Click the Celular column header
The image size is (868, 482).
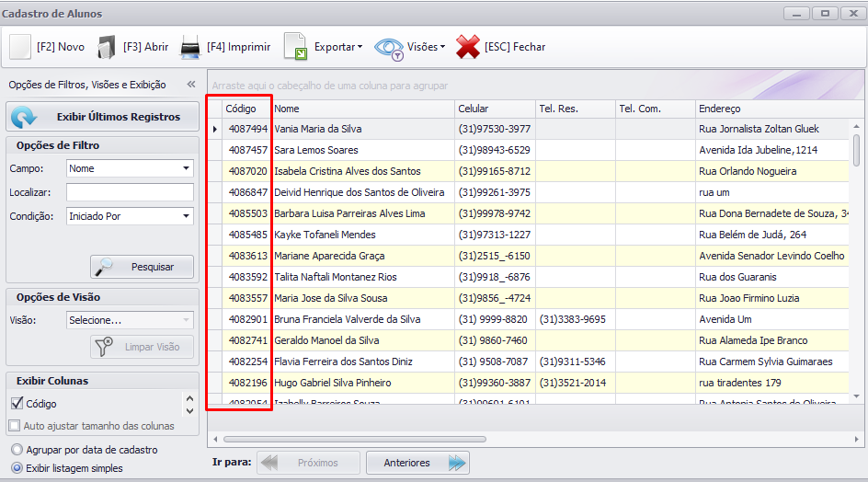[495, 109]
